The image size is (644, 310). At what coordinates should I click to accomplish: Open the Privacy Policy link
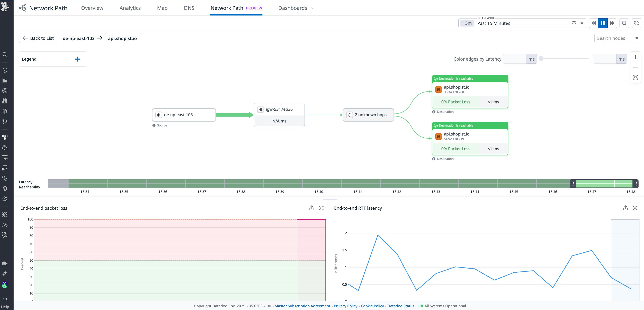pyautogui.click(x=345, y=306)
